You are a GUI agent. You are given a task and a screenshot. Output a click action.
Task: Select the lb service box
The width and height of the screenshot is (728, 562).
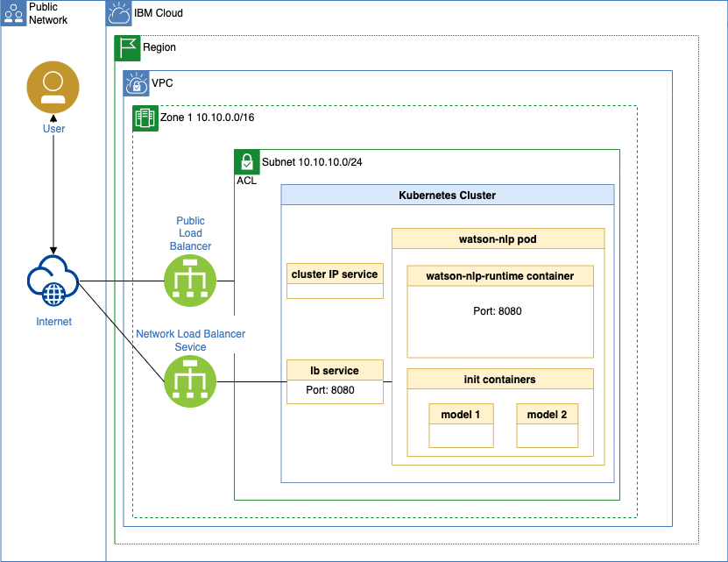335,381
